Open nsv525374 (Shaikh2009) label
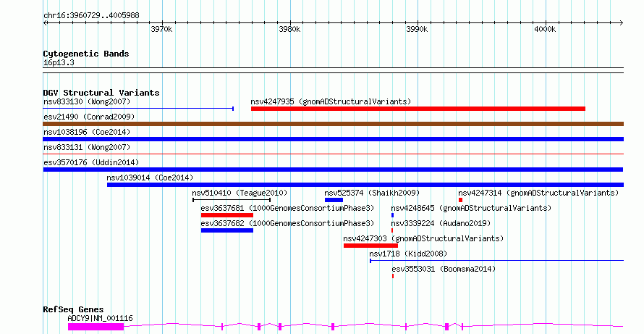 372,193
